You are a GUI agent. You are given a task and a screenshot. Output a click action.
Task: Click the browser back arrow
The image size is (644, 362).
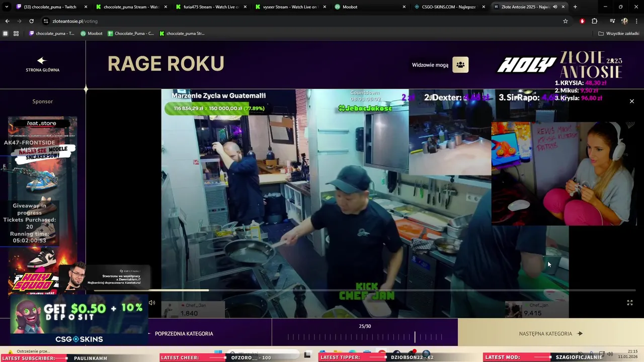[7, 21]
